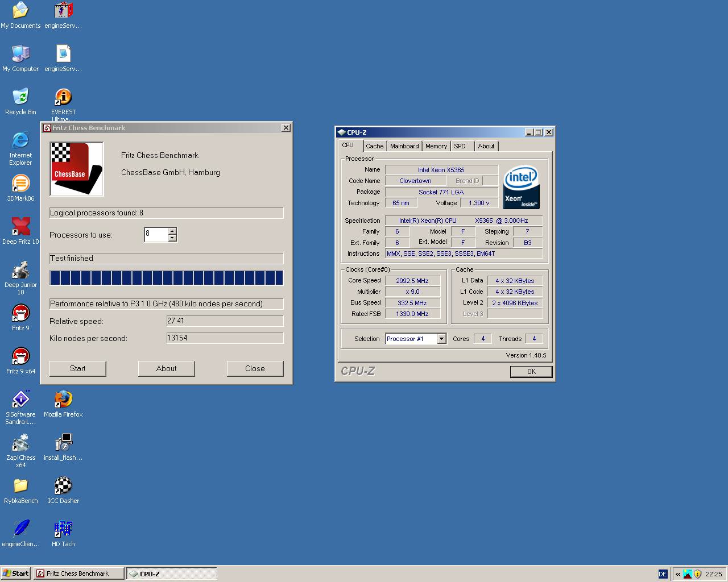Click the Close button in Fritz Benchmark
Screen dimensions: 728x582
[255, 368]
